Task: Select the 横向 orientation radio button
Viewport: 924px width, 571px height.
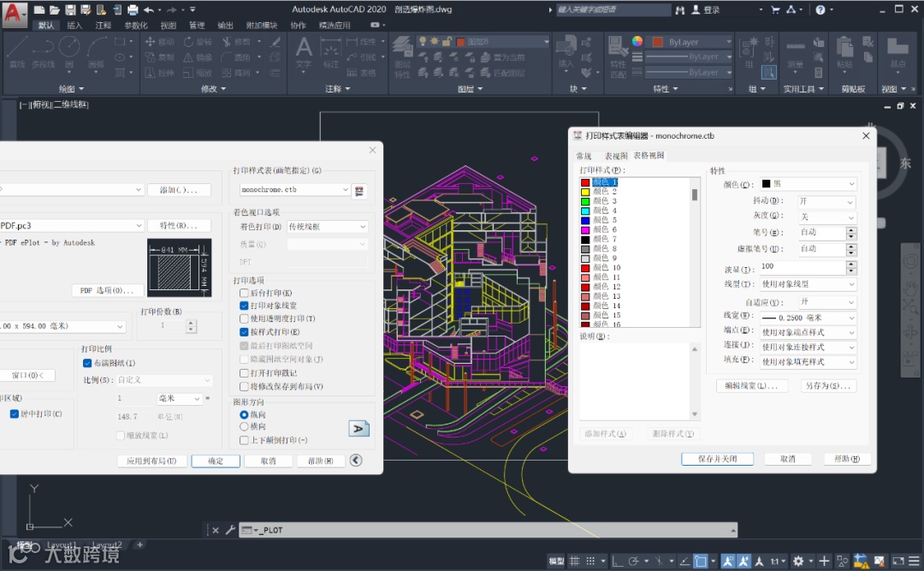Action: point(245,426)
